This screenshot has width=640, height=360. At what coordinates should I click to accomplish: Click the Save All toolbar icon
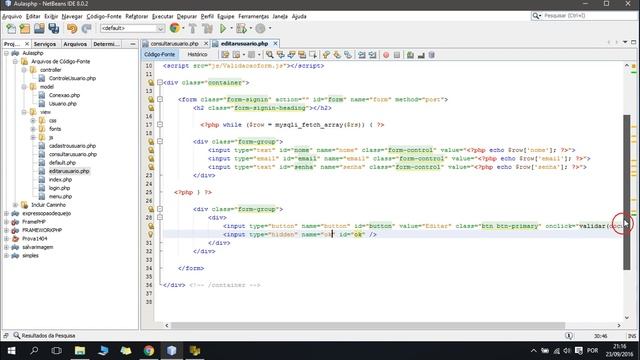(54, 29)
